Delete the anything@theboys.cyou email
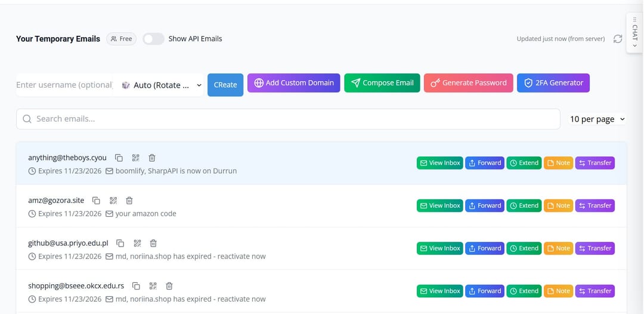This screenshot has width=644, height=314. point(152,158)
